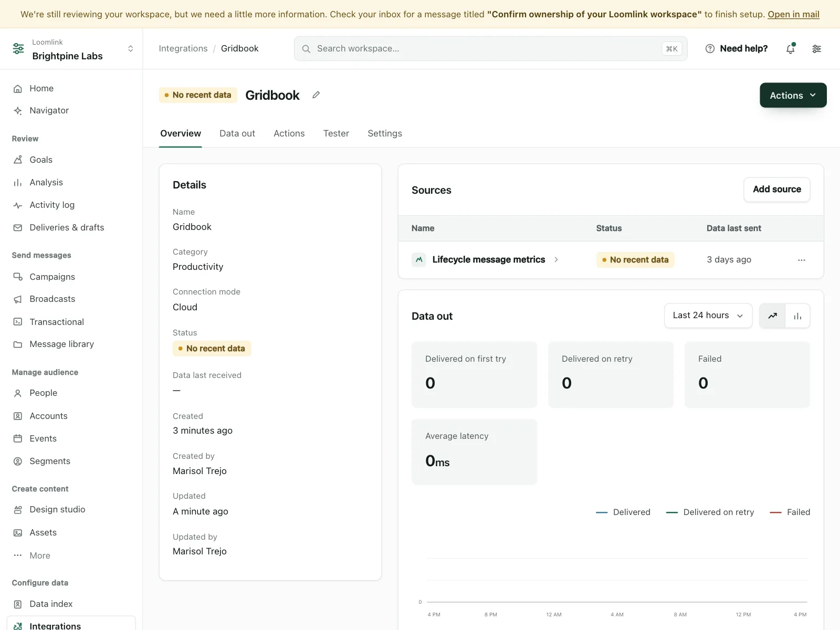Viewport: 840px width, 630px height.
Task: Open Broadcasts megaphone icon
Action: (x=18, y=299)
